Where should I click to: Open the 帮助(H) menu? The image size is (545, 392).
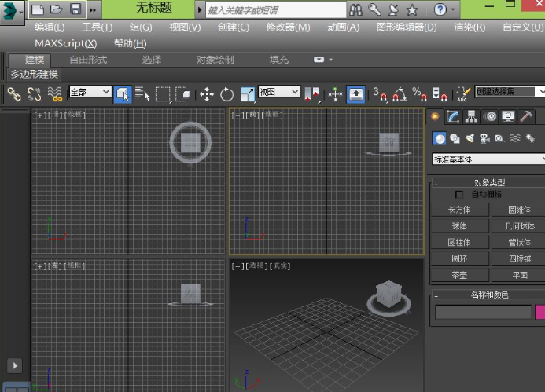pyautogui.click(x=131, y=43)
